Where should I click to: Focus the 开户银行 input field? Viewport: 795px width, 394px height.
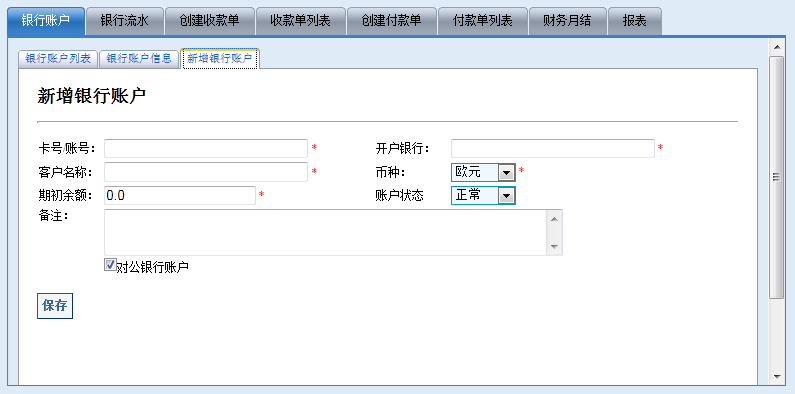tap(553, 149)
